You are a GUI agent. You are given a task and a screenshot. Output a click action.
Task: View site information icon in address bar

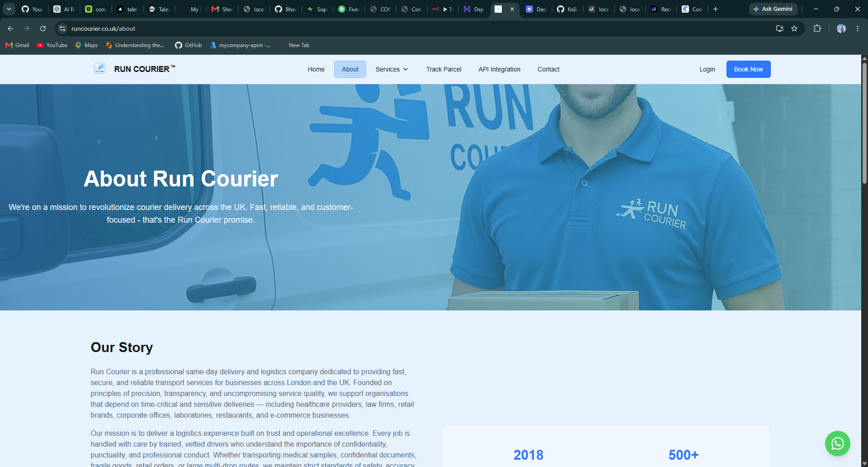[62, 29]
